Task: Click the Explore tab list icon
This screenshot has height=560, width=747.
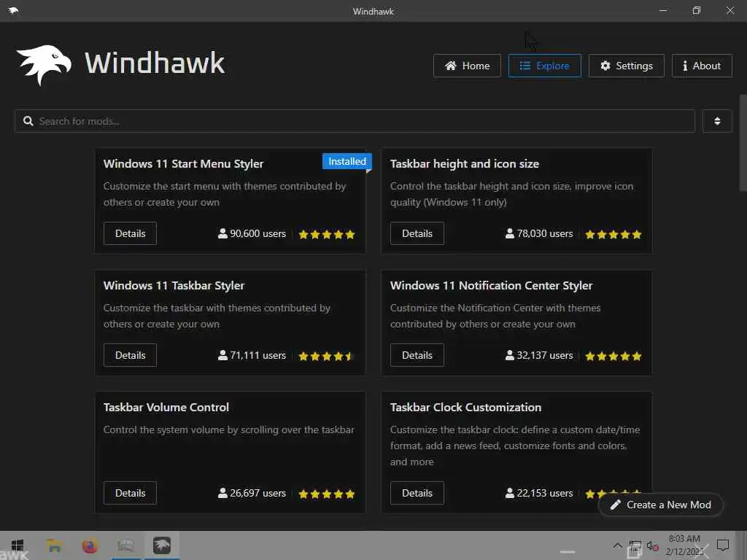Action: 525,66
